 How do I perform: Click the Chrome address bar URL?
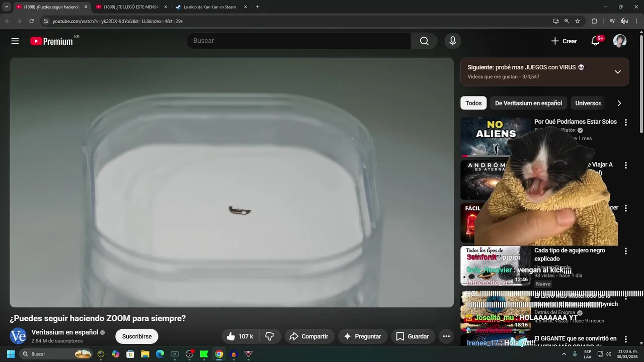(118, 21)
